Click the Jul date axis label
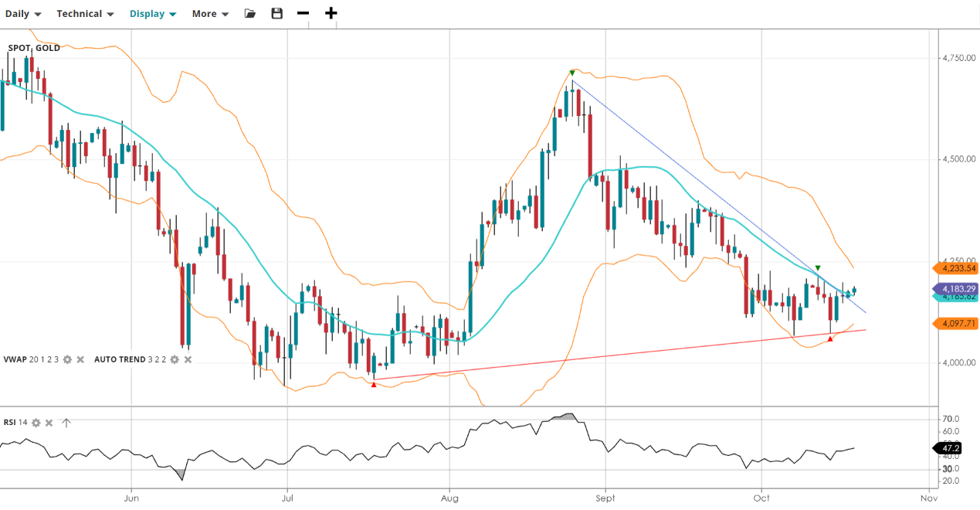The height and width of the screenshot is (510, 980). pyautogui.click(x=287, y=498)
